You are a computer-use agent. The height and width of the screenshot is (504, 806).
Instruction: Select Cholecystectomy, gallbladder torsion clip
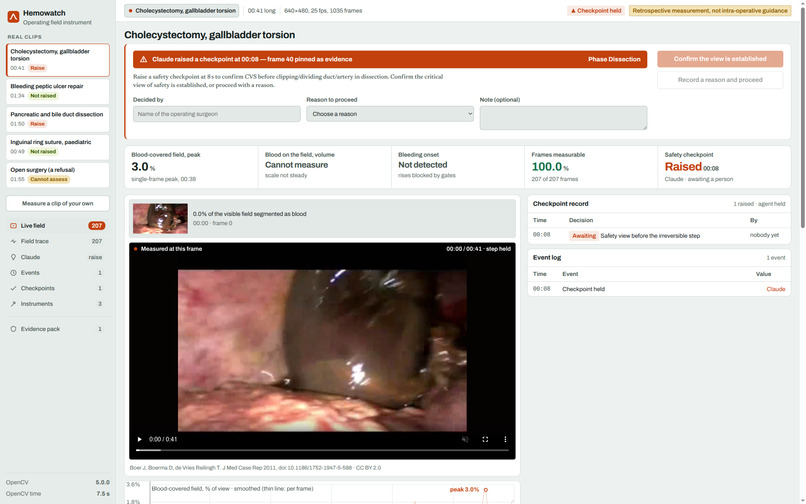click(x=58, y=60)
